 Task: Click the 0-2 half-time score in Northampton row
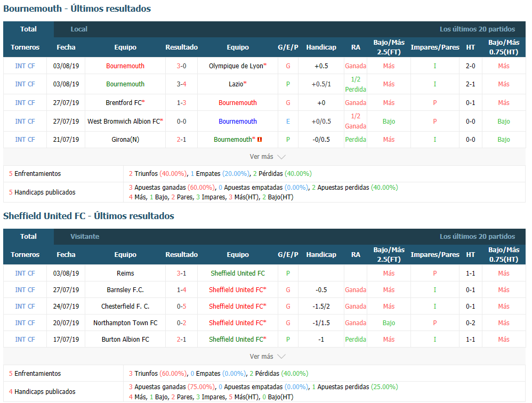pyautogui.click(x=470, y=323)
